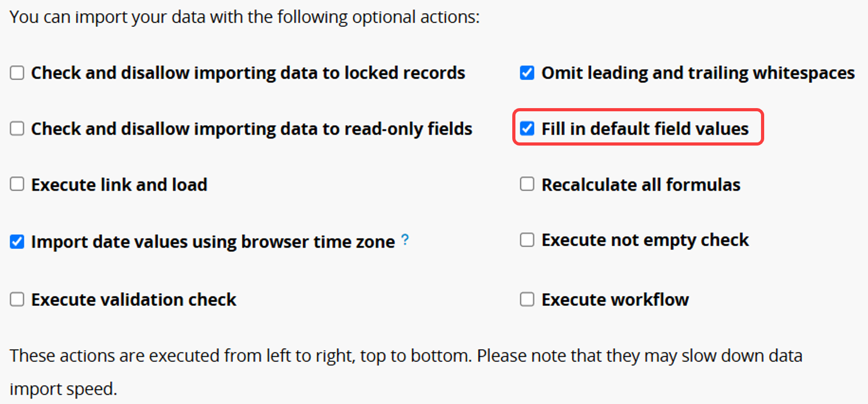Tick the Execute validation check checkbox
This screenshot has width=868, height=404.
coord(17,300)
